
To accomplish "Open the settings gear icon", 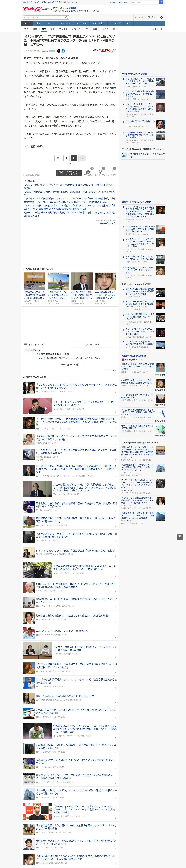I will tap(161, 18).
